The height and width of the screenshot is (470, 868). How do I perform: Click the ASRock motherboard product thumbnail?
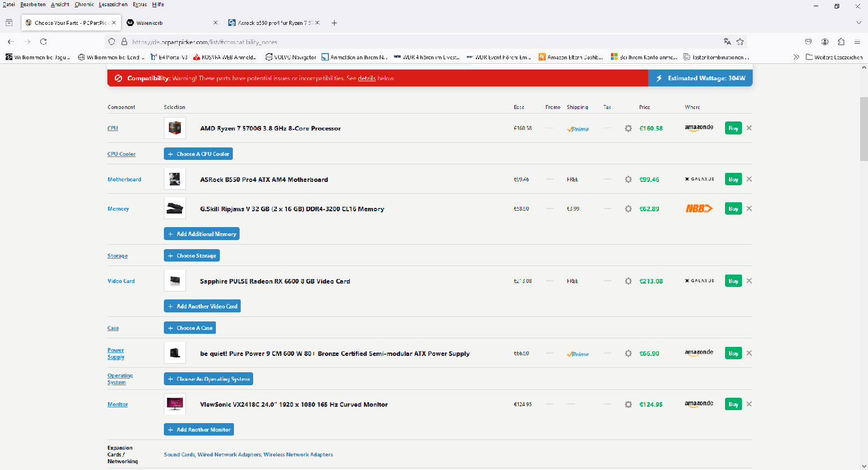[175, 179]
